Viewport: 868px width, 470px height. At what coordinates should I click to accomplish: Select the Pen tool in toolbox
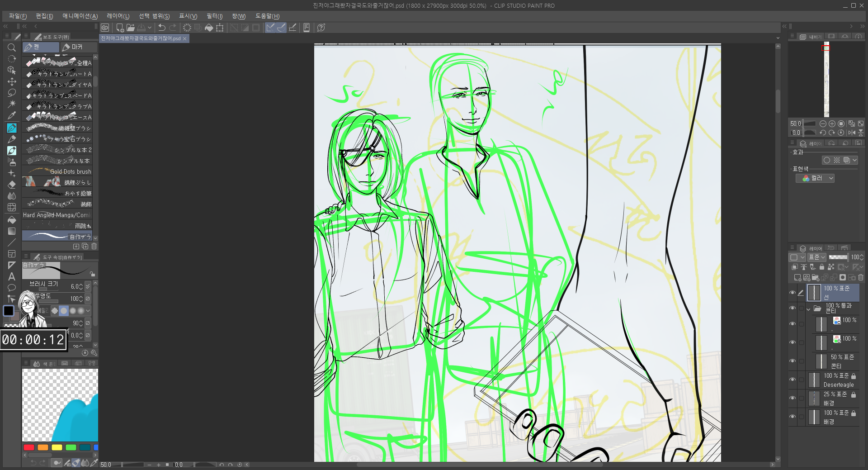12,128
